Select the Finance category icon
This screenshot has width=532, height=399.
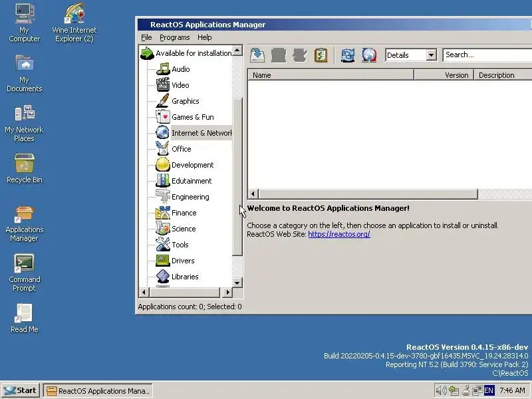[x=163, y=212]
